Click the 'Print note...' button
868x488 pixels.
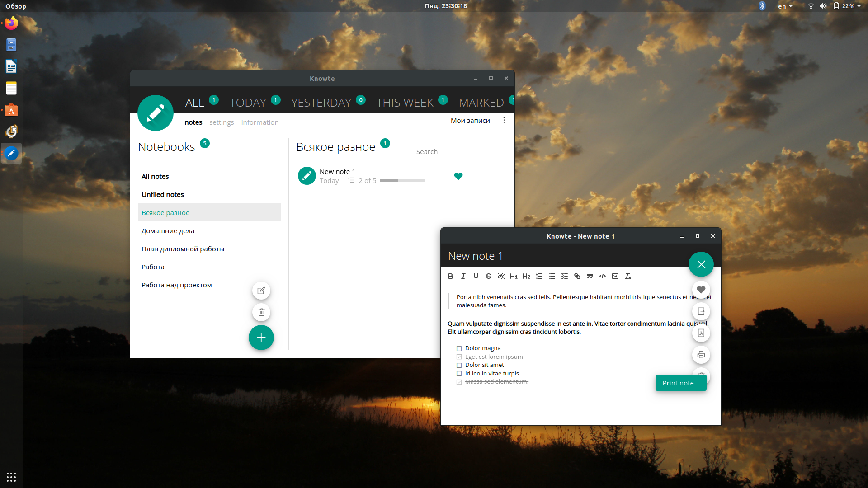(681, 383)
